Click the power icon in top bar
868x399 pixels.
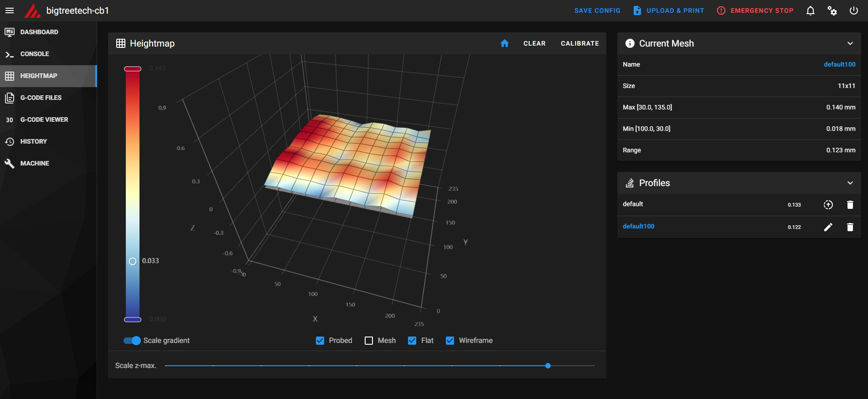[854, 10]
